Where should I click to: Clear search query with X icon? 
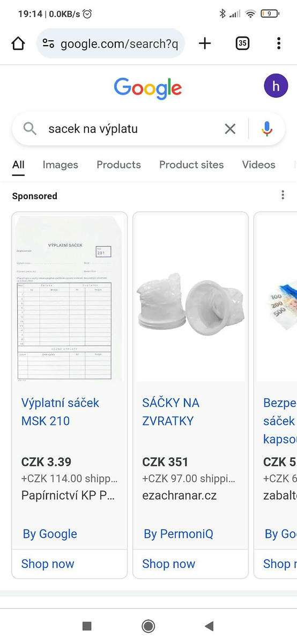[230, 129]
